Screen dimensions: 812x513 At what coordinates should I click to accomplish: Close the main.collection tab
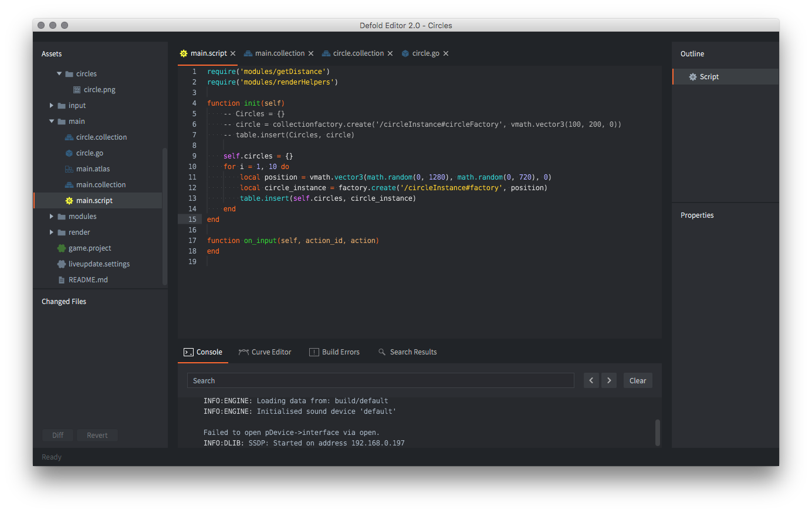(311, 53)
